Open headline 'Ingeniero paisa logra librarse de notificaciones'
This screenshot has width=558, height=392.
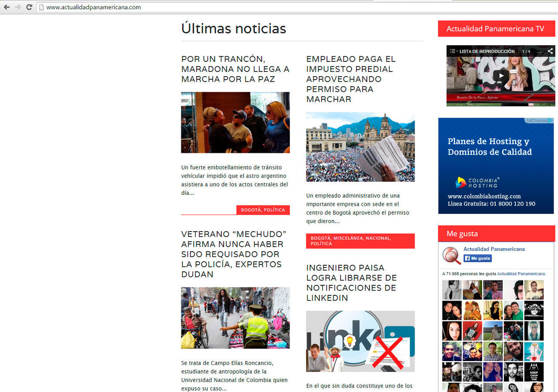351,283
